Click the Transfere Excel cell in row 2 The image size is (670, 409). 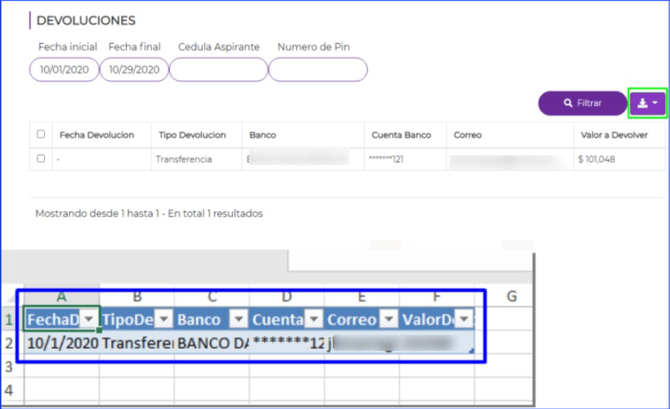(137, 343)
